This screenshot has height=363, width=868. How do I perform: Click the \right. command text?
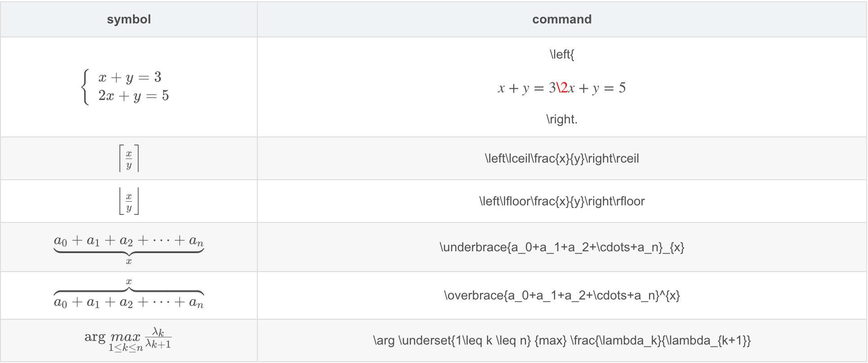point(562,119)
